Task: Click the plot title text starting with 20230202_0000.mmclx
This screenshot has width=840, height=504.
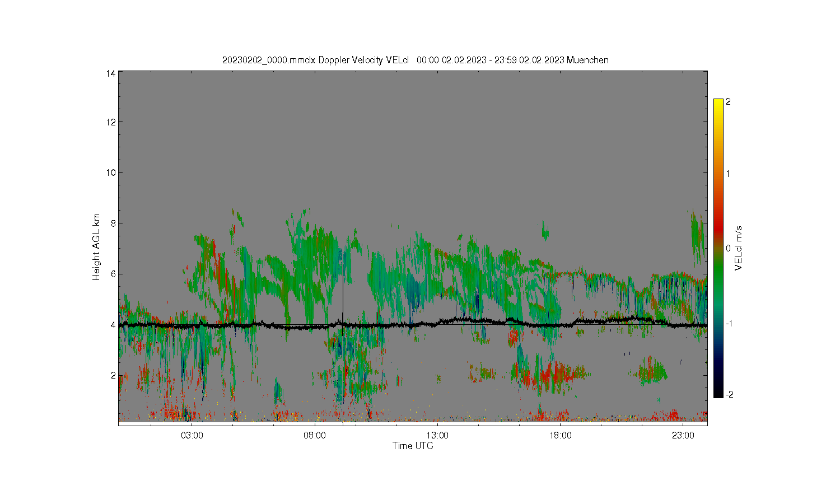Action: pos(415,60)
